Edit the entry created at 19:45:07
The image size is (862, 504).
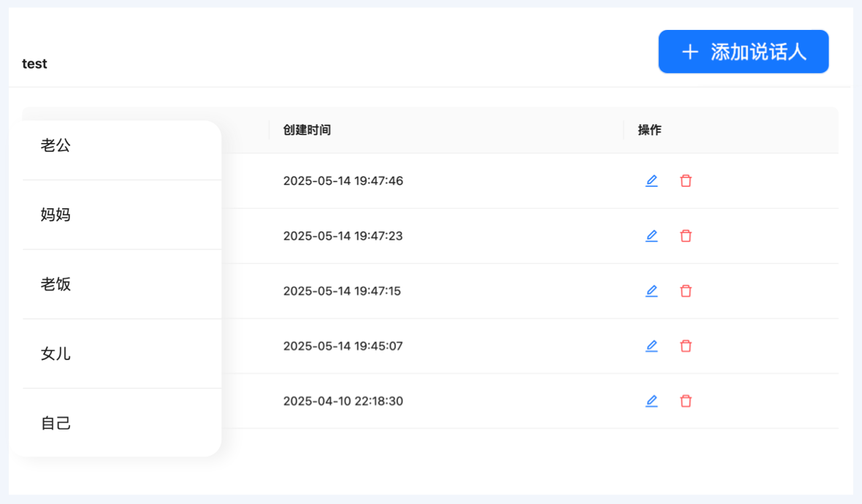pos(652,346)
